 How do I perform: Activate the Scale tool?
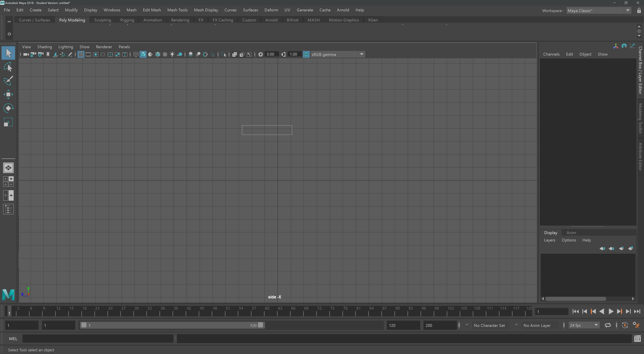pos(8,122)
